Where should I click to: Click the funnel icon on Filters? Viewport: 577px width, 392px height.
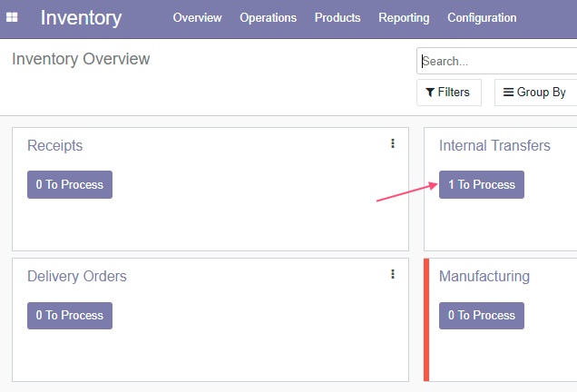[430, 93]
